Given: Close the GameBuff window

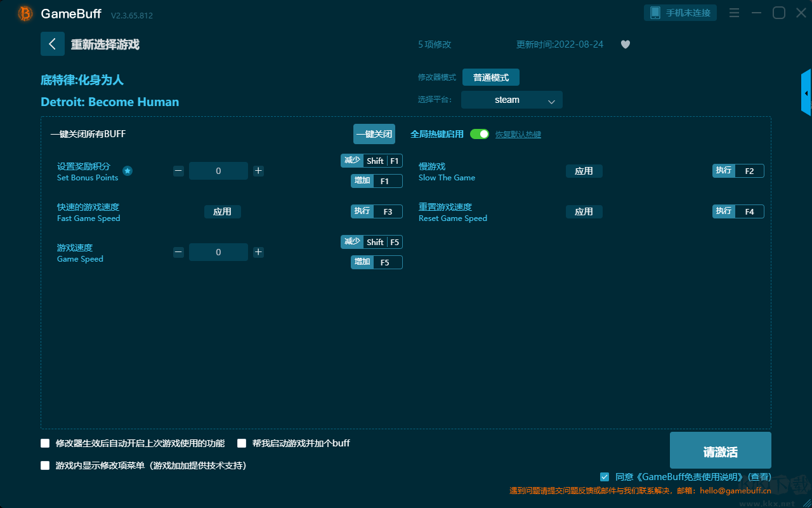Looking at the screenshot, I should (801, 13).
